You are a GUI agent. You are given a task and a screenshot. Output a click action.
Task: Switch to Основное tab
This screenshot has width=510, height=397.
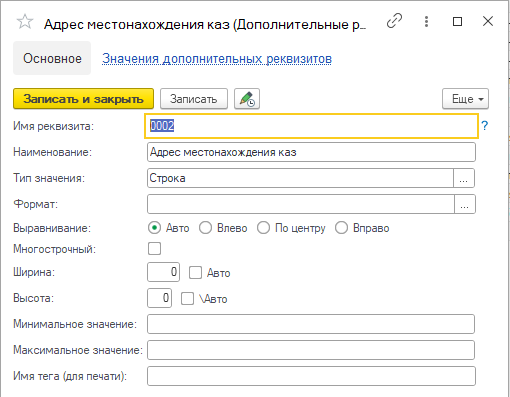coord(52,58)
